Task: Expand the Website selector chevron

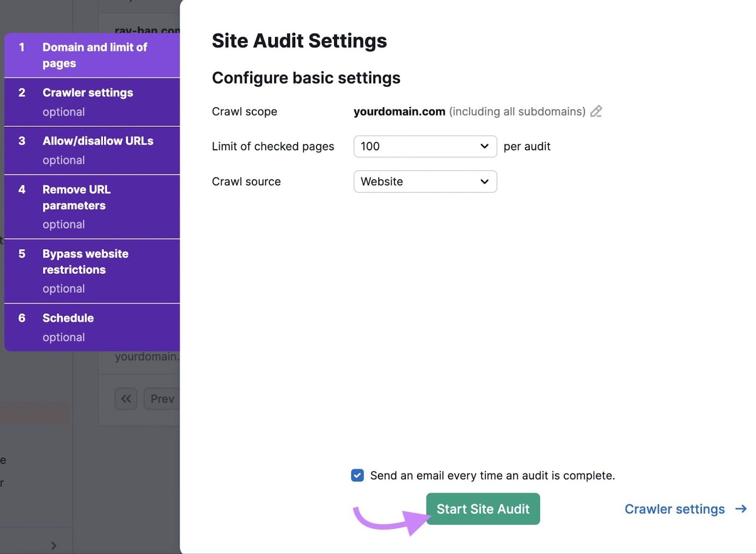Action: (x=484, y=182)
